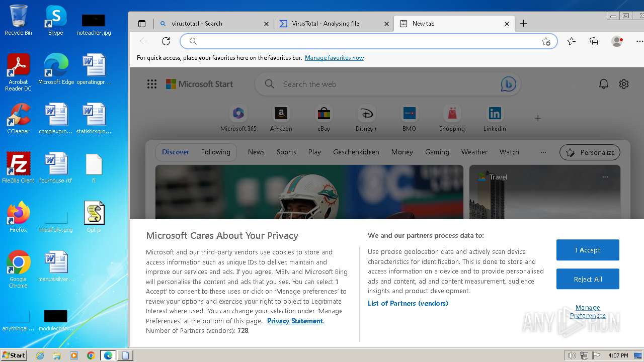Open Edge settings and more menu
This screenshot has height=362, width=644.
pyautogui.click(x=639, y=41)
